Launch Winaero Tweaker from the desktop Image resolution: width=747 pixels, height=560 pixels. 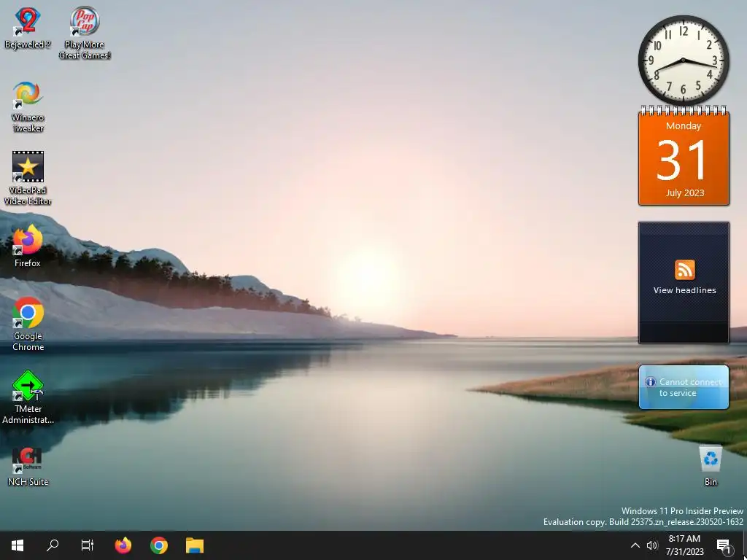tap(28, 106)
